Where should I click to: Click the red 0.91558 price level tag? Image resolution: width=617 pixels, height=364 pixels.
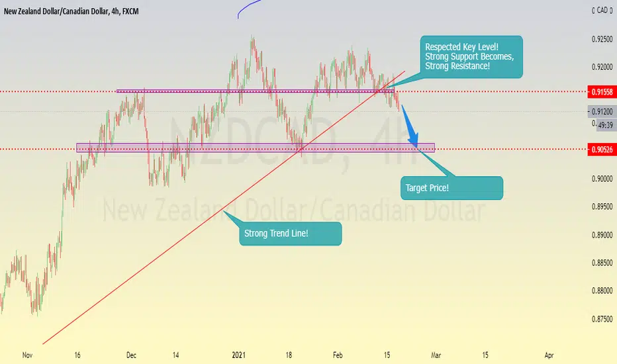tap(602, 92)
